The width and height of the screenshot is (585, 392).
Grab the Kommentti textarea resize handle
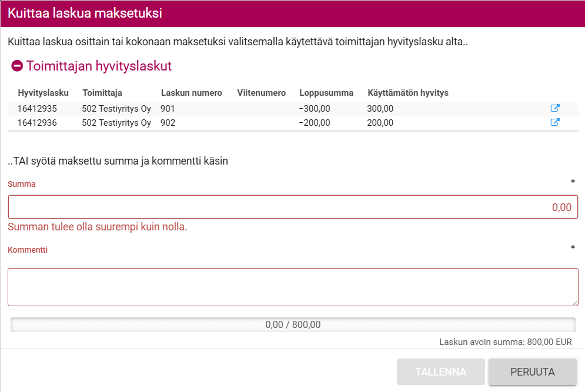tap(575, 303)
